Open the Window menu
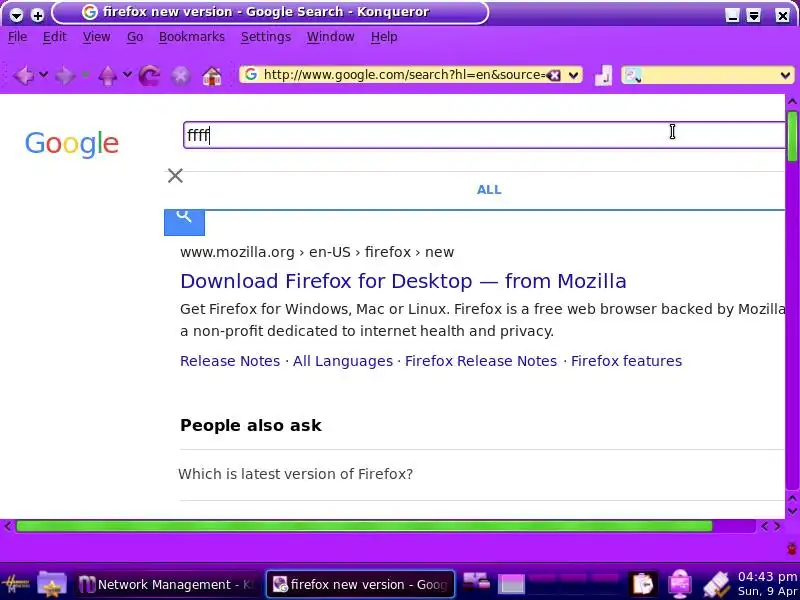Viewport: 800px width, 600px height. [x=331, y=37]
